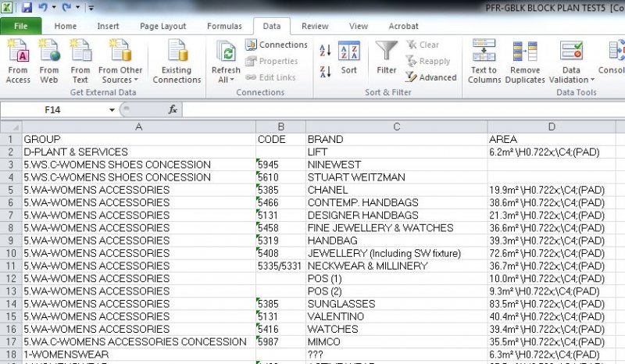Click cell with code 5335/5331
Image resolution: width=625 pixels, height=364 pixels.
280,266
